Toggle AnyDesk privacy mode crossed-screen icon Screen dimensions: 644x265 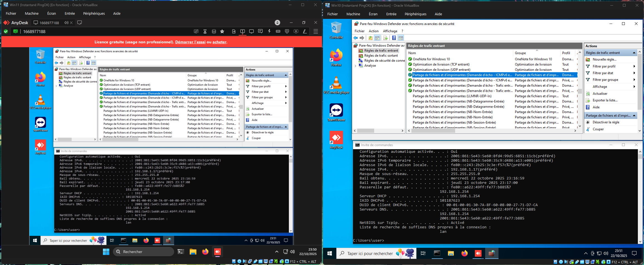point(196,31)
